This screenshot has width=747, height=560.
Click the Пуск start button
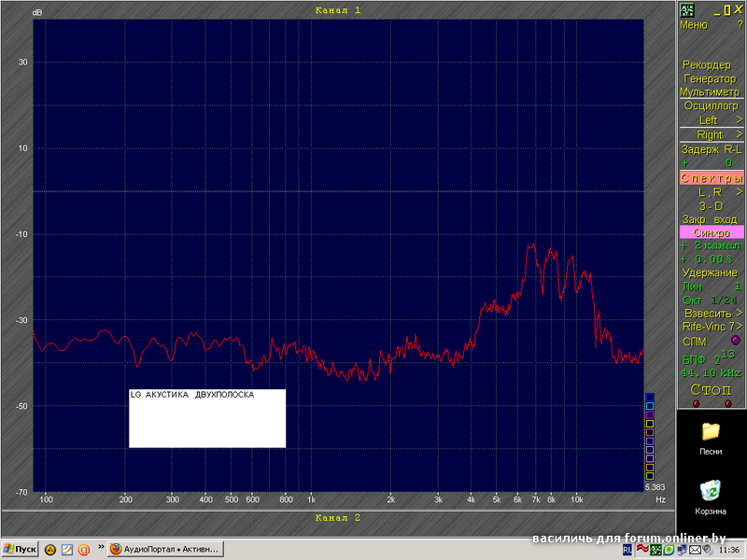point(20,550)
